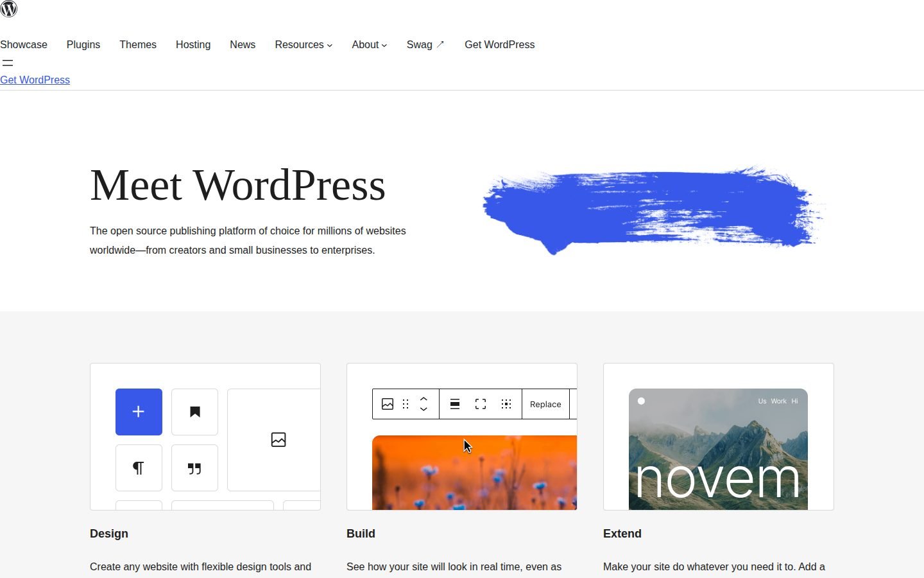Click the novem mountain theme preview
Image resolution: width=924 pixels, height=578 pixels.
718,449
